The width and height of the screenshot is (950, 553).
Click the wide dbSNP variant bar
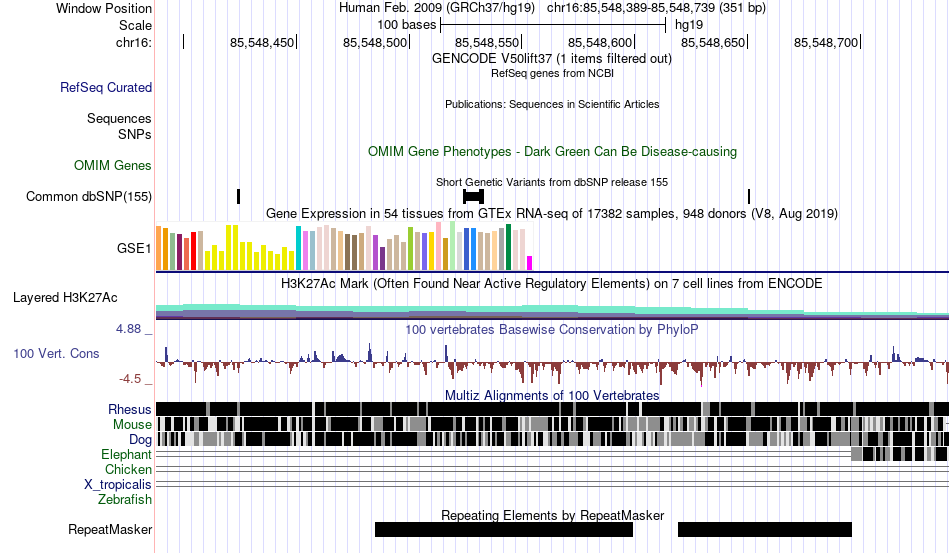(x=473, y=196)
